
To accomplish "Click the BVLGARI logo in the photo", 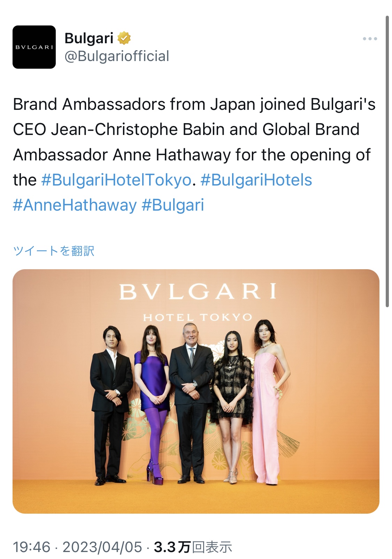I will 198,292.
